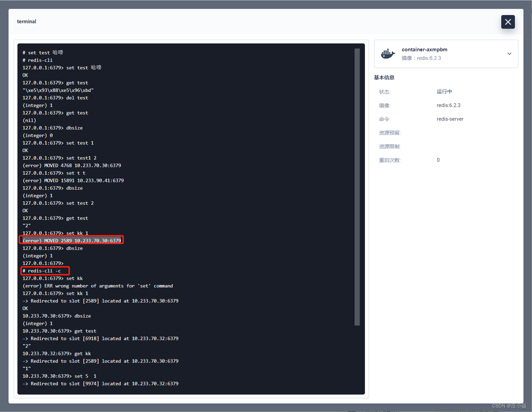Click the '镜像：redis:6.2.3' subtitle in container card
Image resolution: width=532 pixels, height=412 pixels.
tap(421, 58)
